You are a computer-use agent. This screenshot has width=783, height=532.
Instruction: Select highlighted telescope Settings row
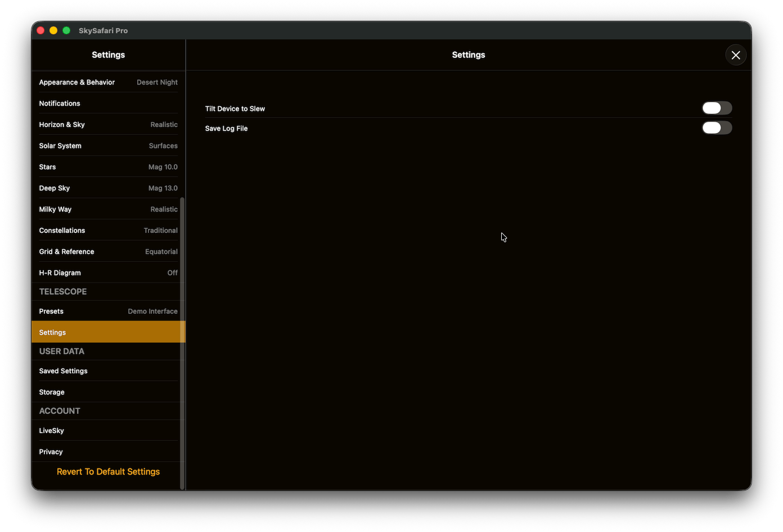tap(108, 332)
